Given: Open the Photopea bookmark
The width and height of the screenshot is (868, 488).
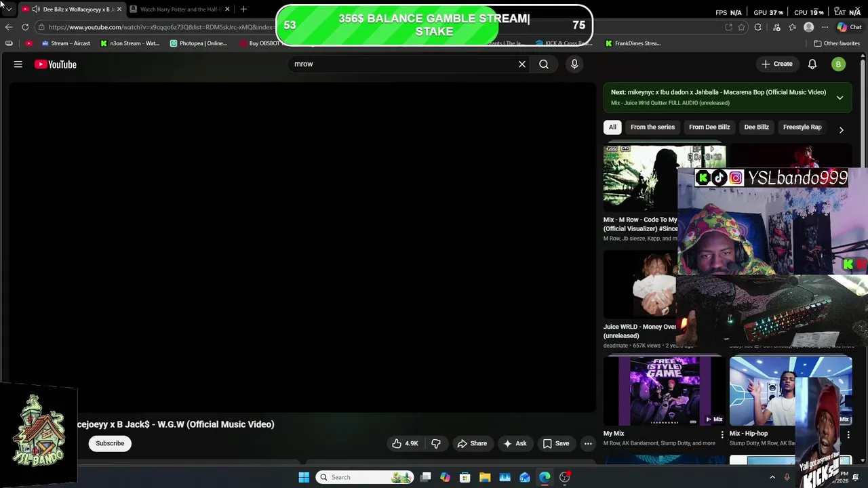Looking at the screenshot, I should [199, 43].
